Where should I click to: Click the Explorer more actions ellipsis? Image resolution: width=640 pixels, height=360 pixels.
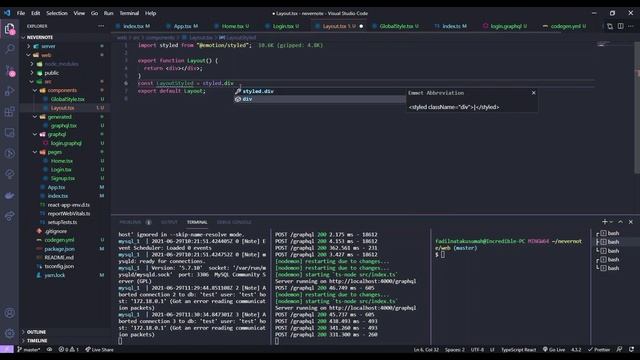coord(101,26)
